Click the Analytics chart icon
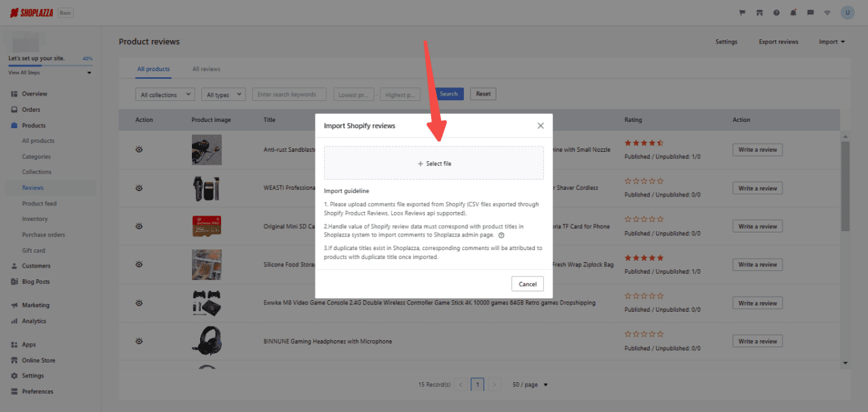Viewport: 868px width, 412px height. coord(14,321)
